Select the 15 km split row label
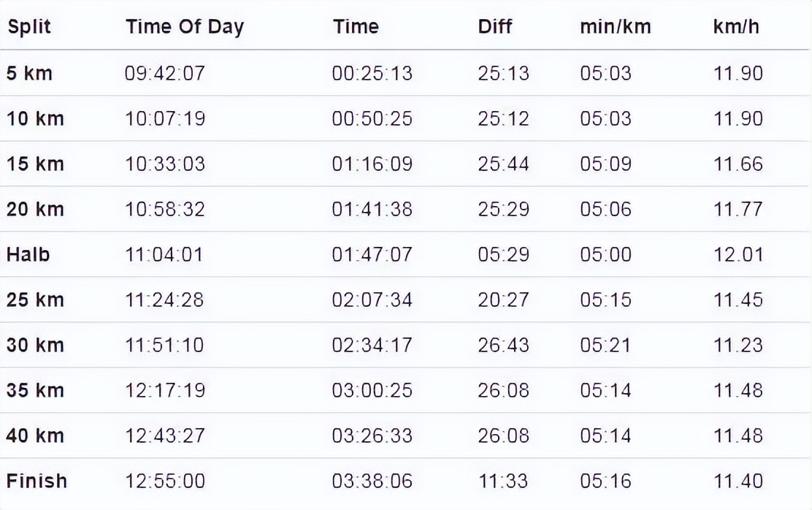 pyautogui.click(x=35, y=164)
